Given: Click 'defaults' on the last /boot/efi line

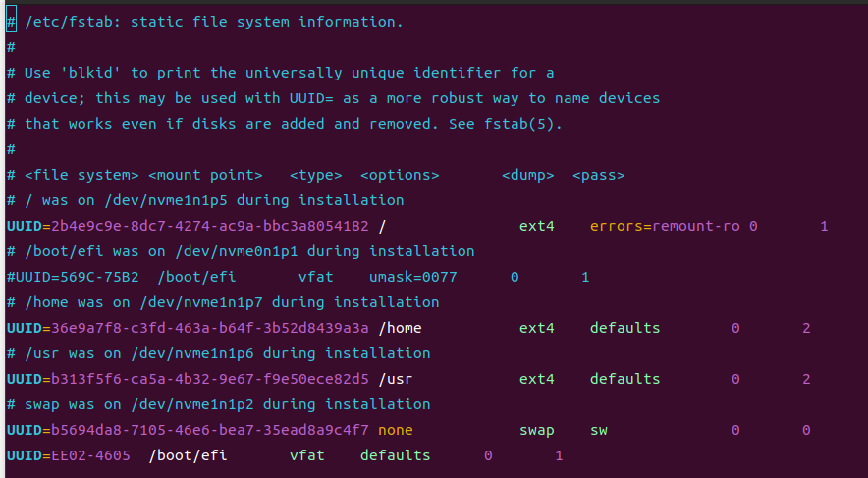Looking at the screenshot, I should point(395,455).
